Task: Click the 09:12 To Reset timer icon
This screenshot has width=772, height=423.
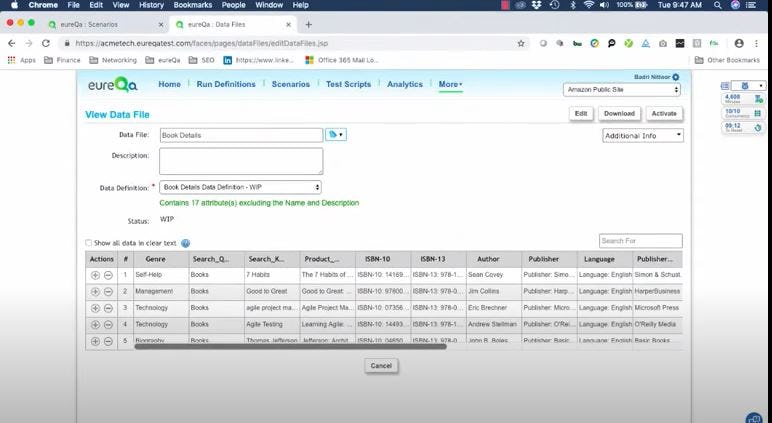Action: pos(758,128)
